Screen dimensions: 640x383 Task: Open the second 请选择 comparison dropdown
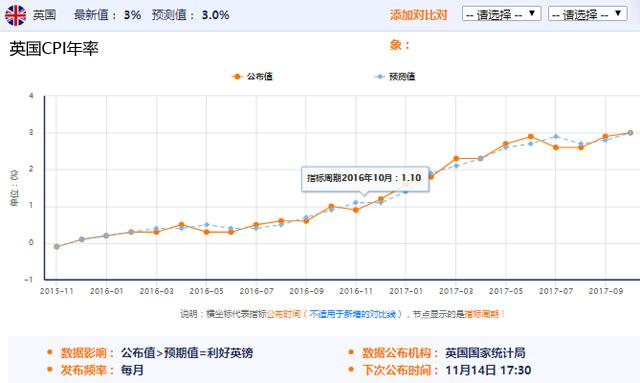click(588, 14)
